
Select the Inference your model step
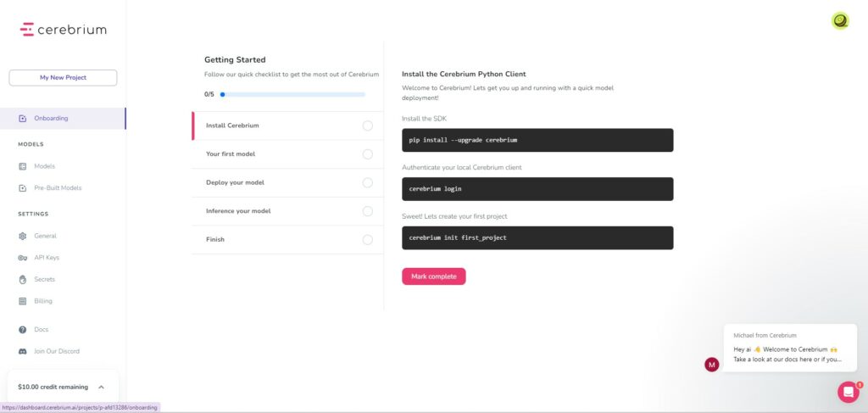(287, 211)
